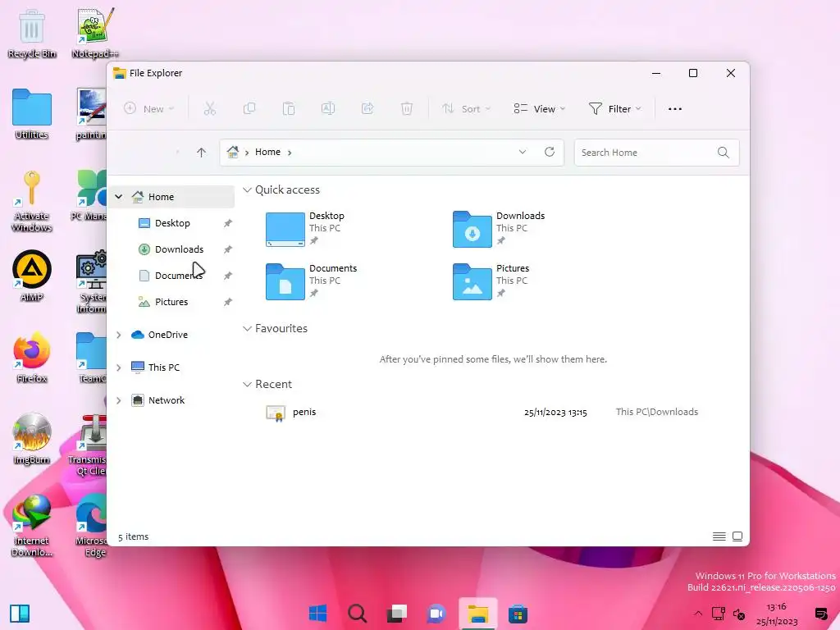Open the New item dropdown
The height and width of the screenshot is (630, 840).
point(149,109)
